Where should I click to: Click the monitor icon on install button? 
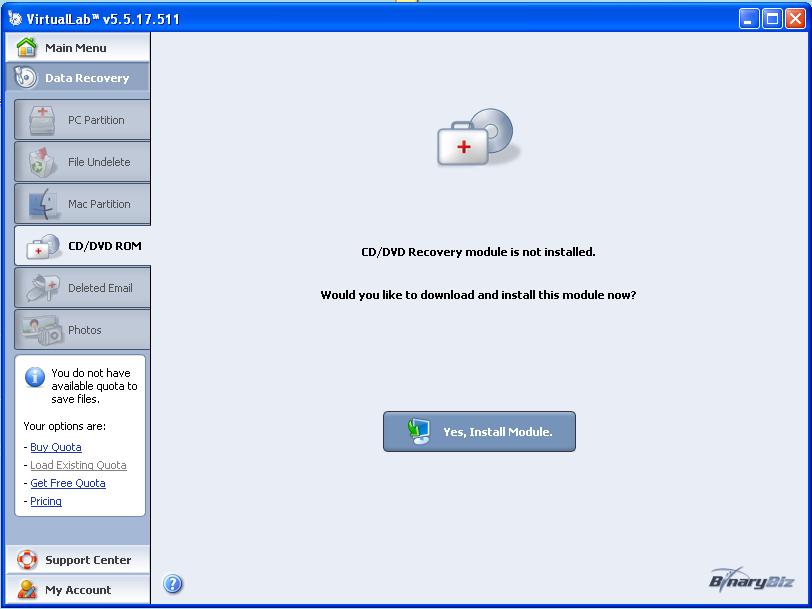(419, 431)
